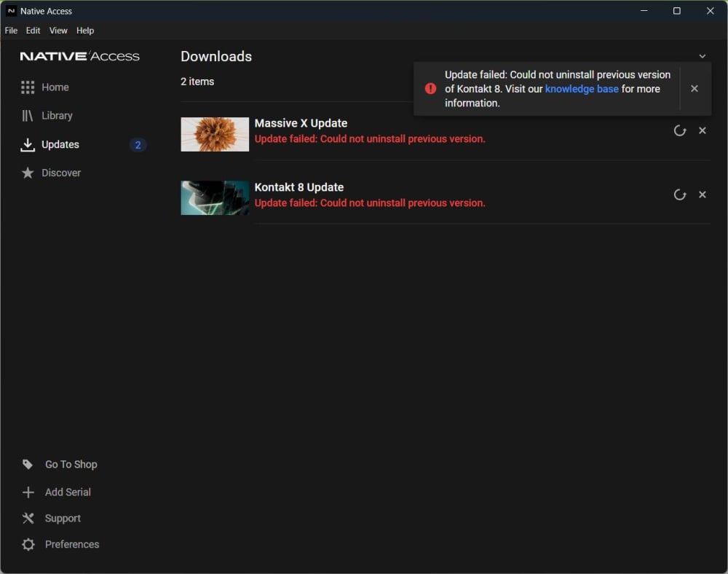Screen dimensions: 728x574
Task: Open Support label
Action: tap(63, 518)
